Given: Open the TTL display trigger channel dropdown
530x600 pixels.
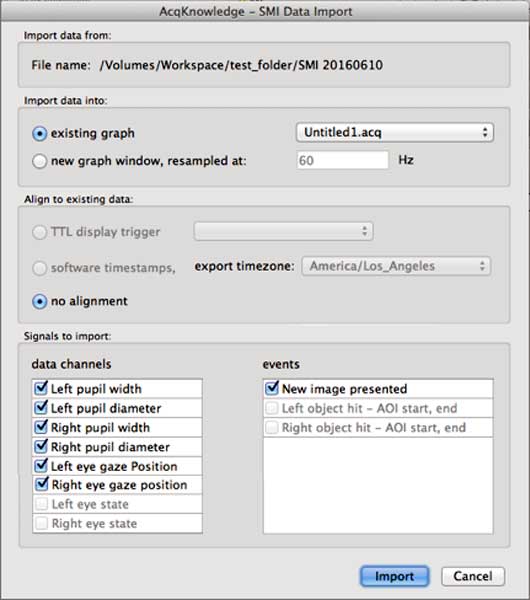Looking at the screenshot, I should click(x=283, y=231).
